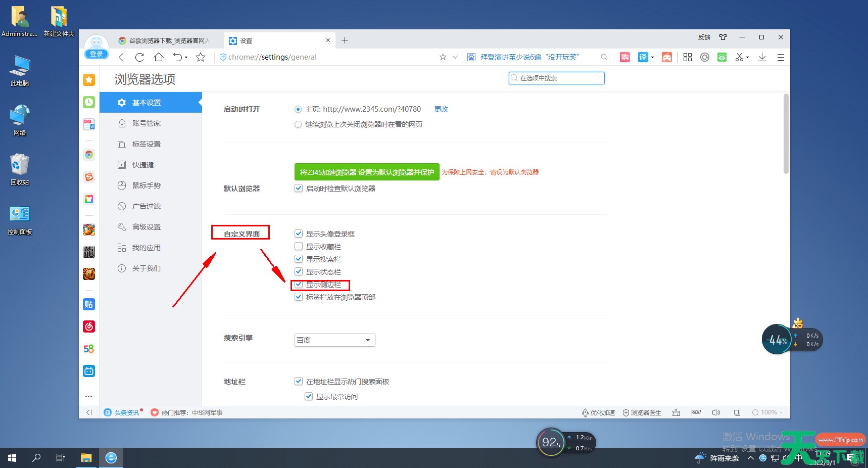The image size is (868, 468).
Task: Open the apps grid toolbar icon
Action: pyautogui.click(x=688, y=57)
